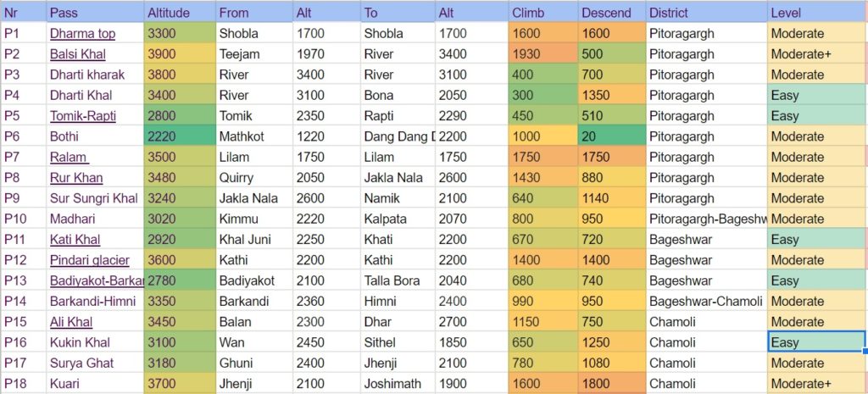The height and width of the screenshot is (394, 868).
Task: Follow the Tomik-Rapti hyperlink
Action: click(82, 116)
